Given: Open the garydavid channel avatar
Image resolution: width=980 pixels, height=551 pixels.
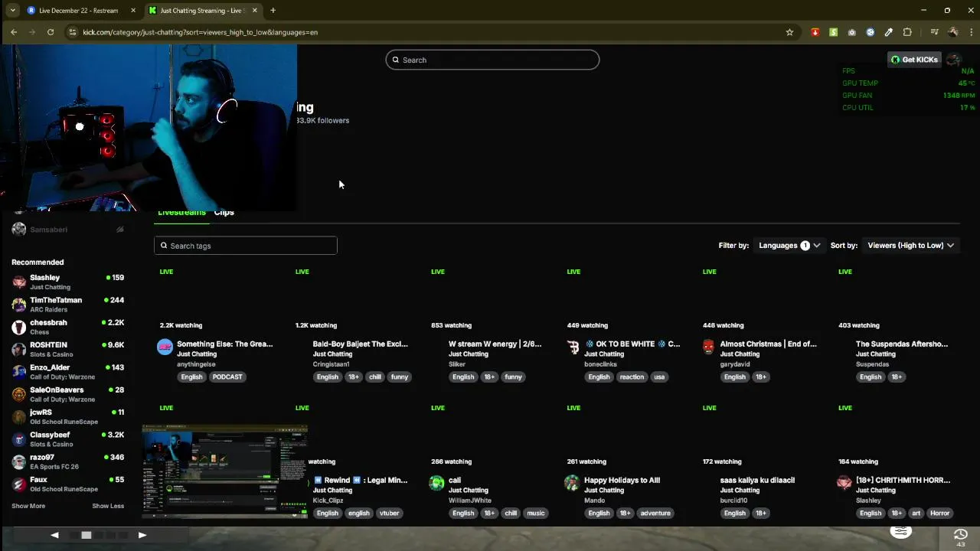Looking at the screenshot, I should click(708, 347).
